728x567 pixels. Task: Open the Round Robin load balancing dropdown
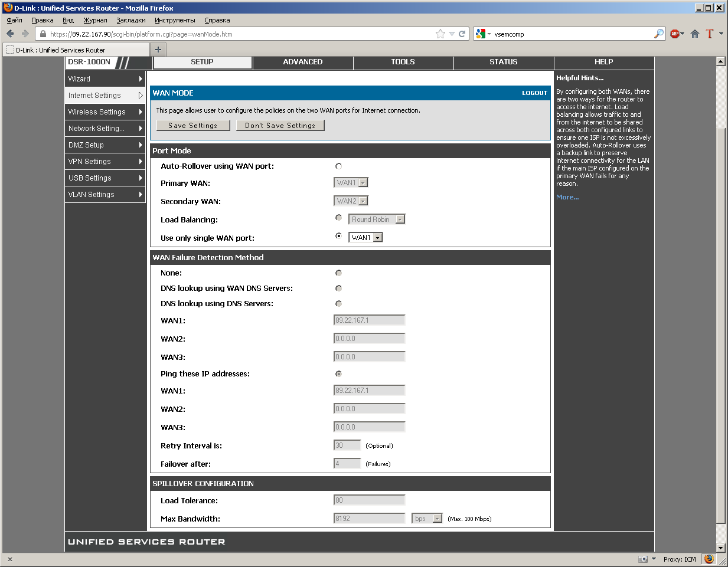[377, 219]
